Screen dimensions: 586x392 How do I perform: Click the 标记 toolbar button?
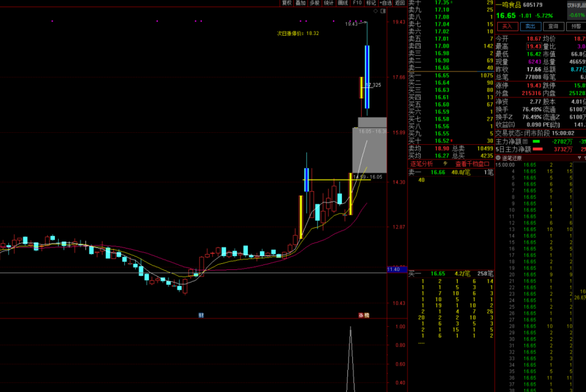(371, 3)
